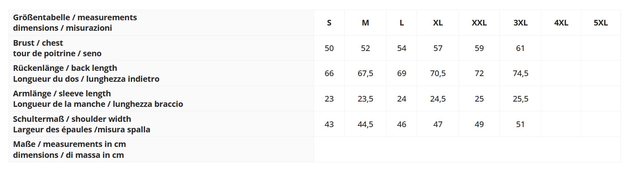The width and height of the screenshot is (644, 170).
Task: Click the XL size column header
Action: pyautogui.click(x=438, y=23)
